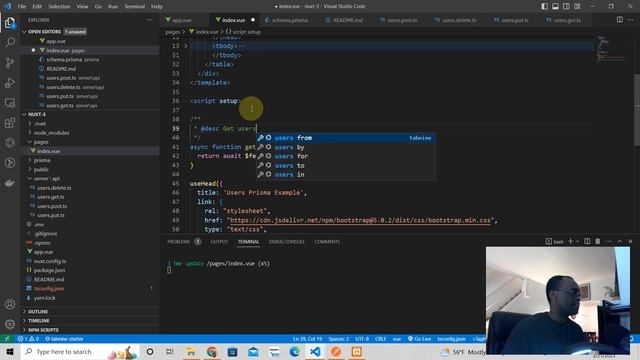Open the Remote Explorer view
This screenshot has height=360, width=640.
point(10,102)
